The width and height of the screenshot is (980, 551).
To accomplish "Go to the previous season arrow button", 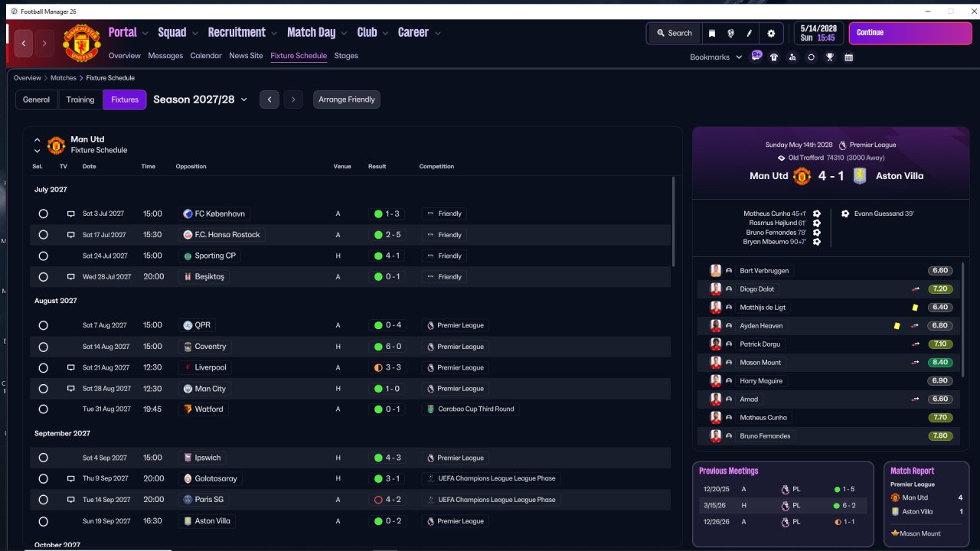I will click(269, 99).
